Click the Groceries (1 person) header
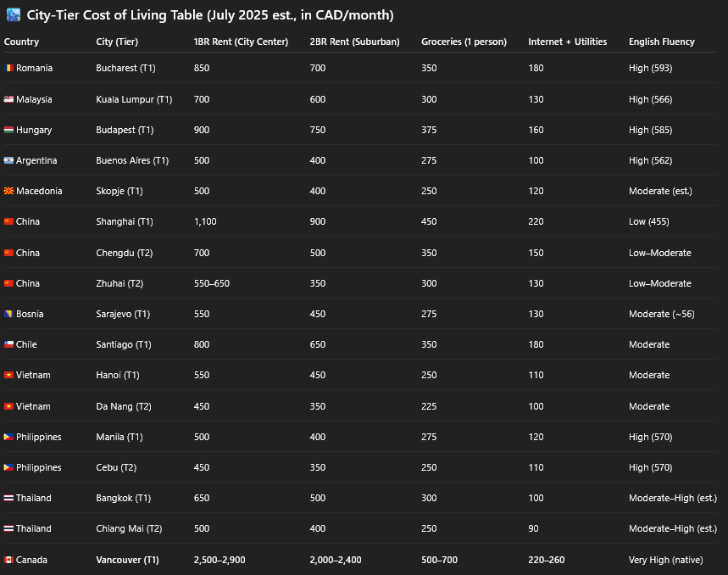 coord(464,42)
